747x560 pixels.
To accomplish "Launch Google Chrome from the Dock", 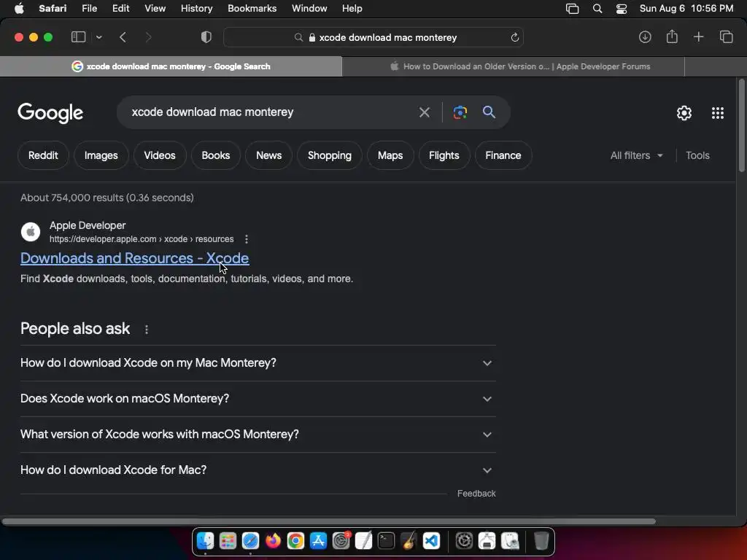I will point(295,541).
